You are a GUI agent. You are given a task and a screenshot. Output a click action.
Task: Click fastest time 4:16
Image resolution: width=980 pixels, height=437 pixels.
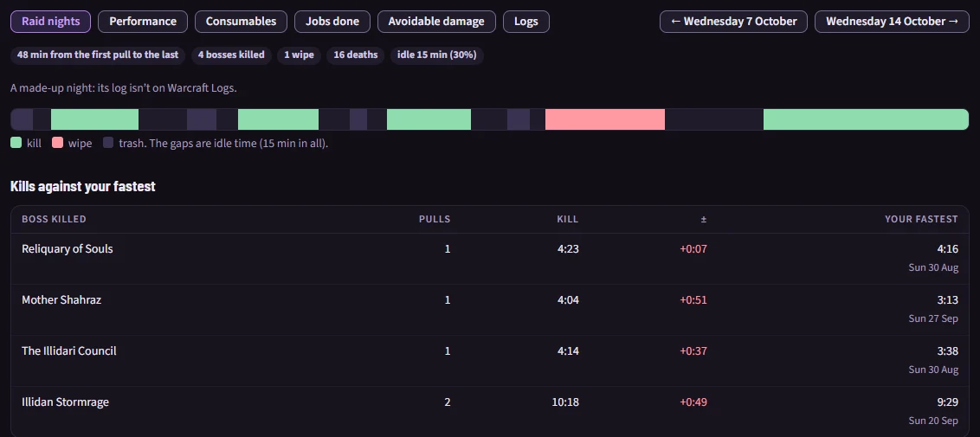tap(947, 248)
